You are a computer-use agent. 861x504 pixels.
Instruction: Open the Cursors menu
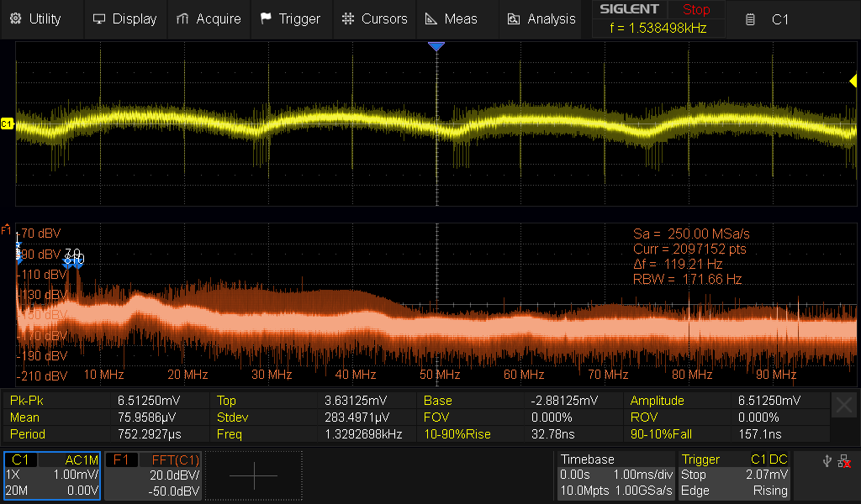click(375, 18)
